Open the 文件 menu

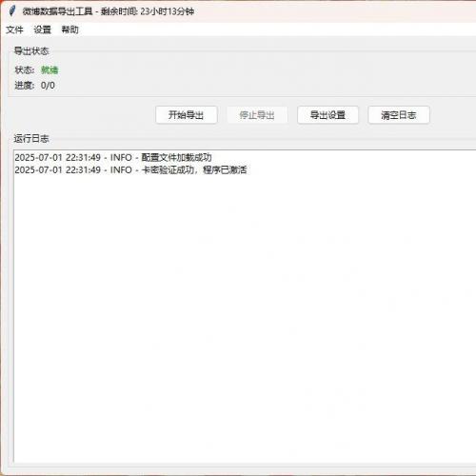tap(14, 30)
